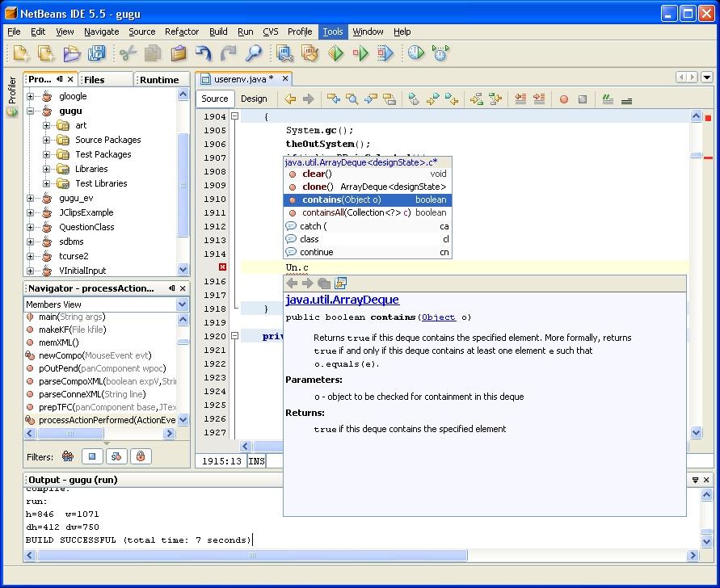
Task: Click the red error marker at line 1915
Action: coord(223,267)
